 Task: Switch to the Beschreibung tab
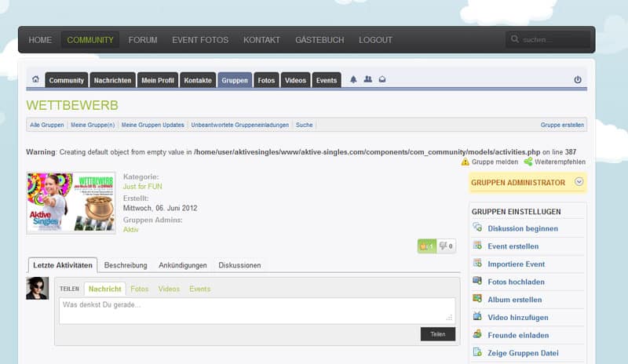126,265
